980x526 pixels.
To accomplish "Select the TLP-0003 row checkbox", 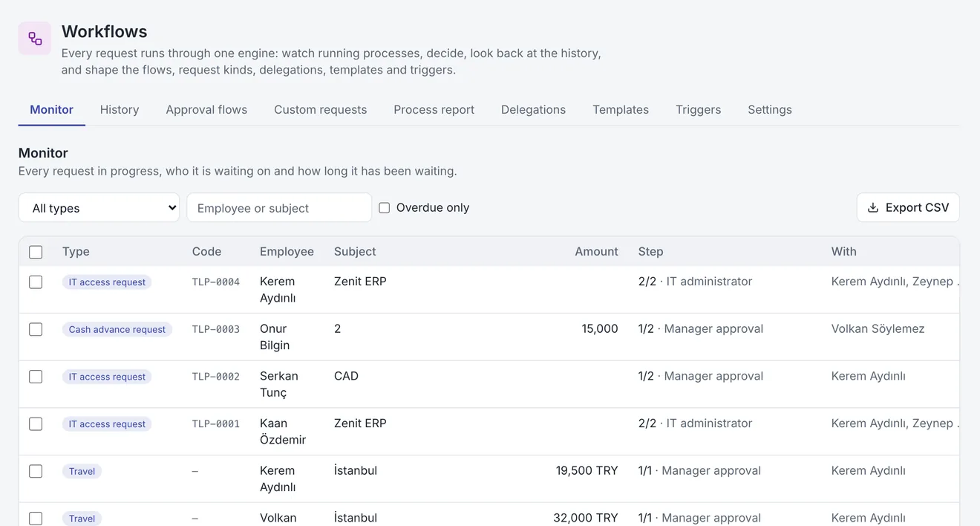I will 36,329.
